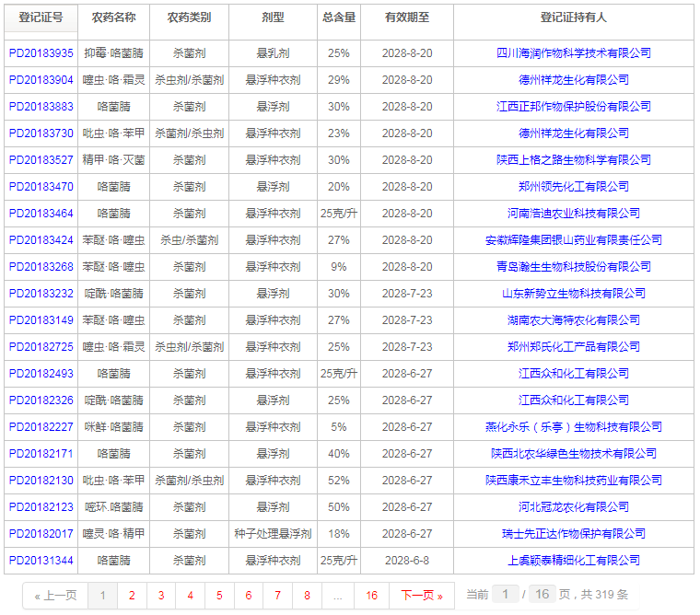Click 下一页 next page button
Screen dimensions: 700x615
[x=422, y=596]
